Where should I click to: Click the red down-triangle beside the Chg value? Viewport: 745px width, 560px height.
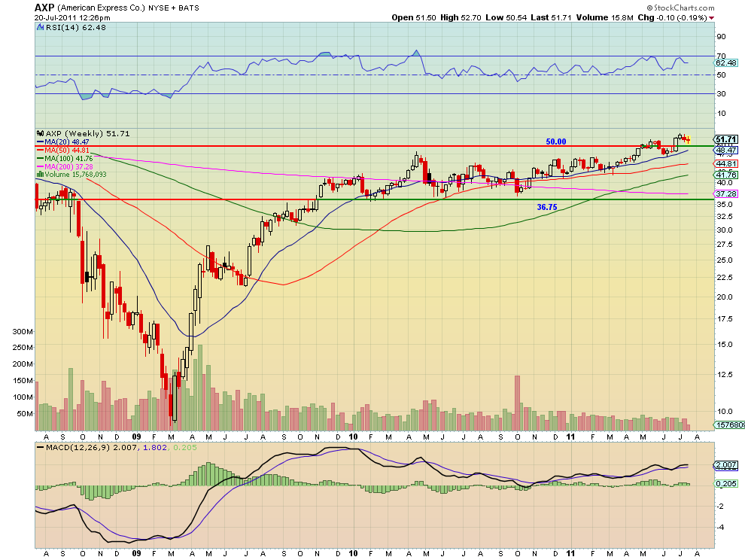point(711,18)
